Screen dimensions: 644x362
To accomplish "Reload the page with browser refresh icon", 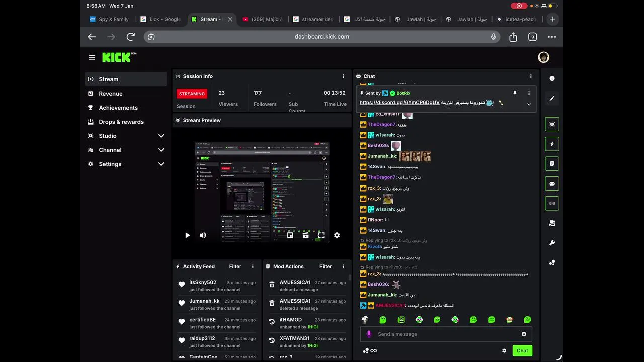I will click(131, 37).
